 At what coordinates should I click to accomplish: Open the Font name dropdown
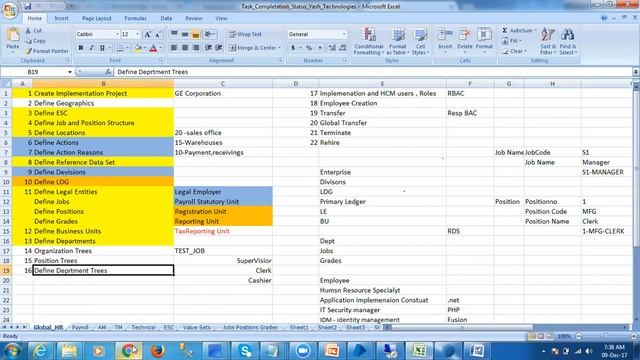(x=117, y=34)
